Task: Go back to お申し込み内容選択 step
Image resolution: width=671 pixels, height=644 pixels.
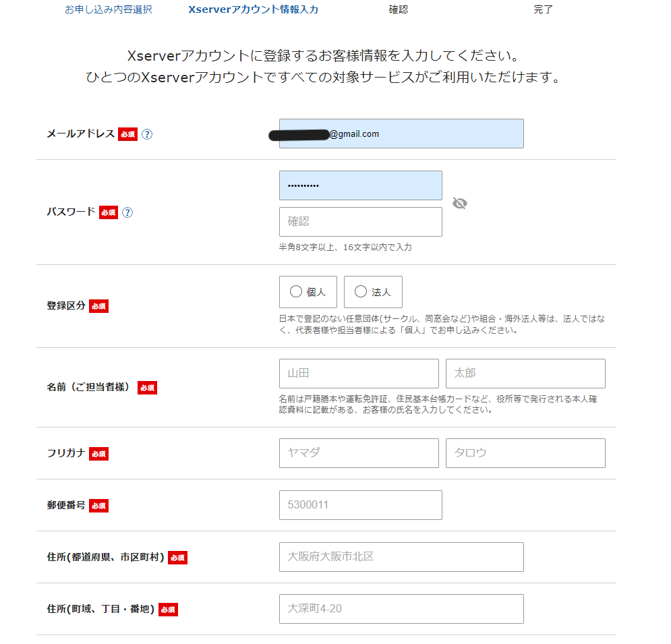Action: coord(109,9)
